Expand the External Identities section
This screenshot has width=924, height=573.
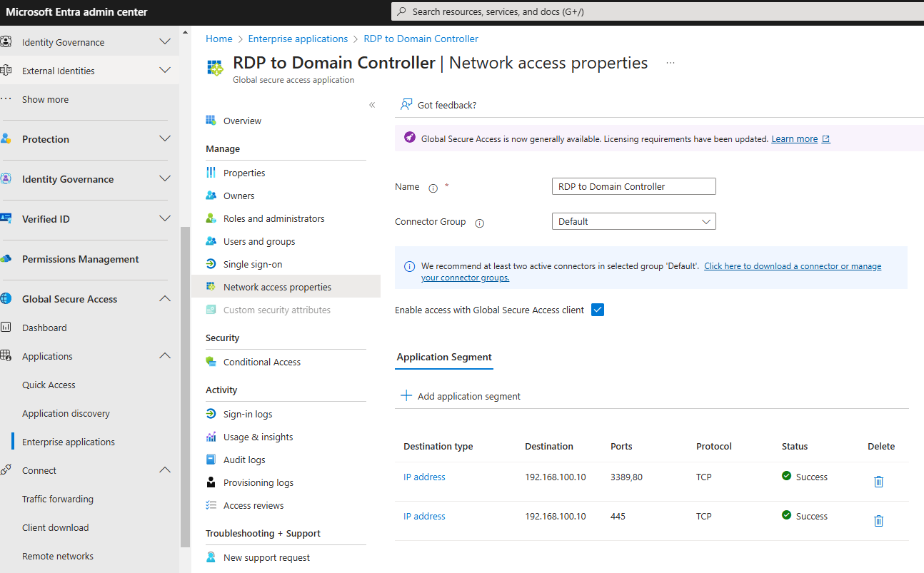point(165,71)
